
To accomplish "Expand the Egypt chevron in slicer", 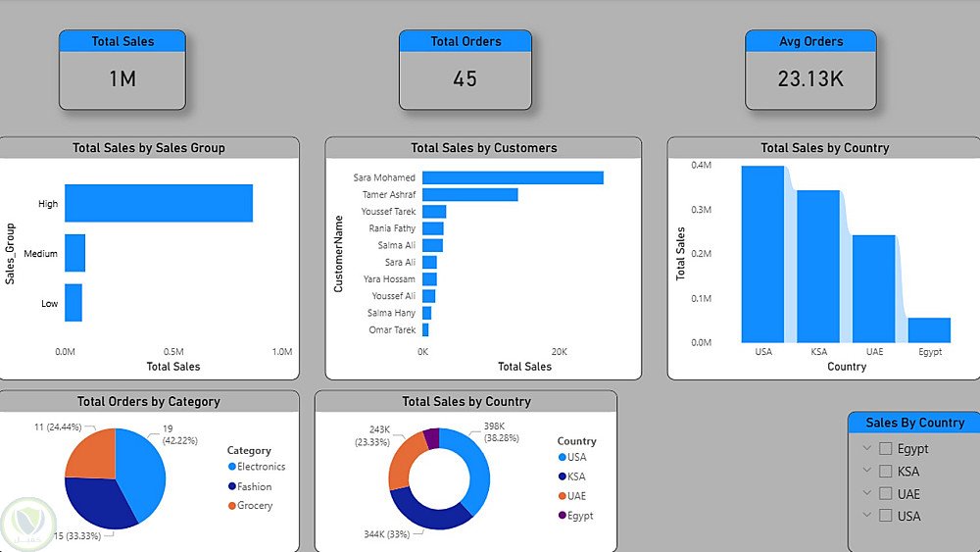I will coord(867,448).
